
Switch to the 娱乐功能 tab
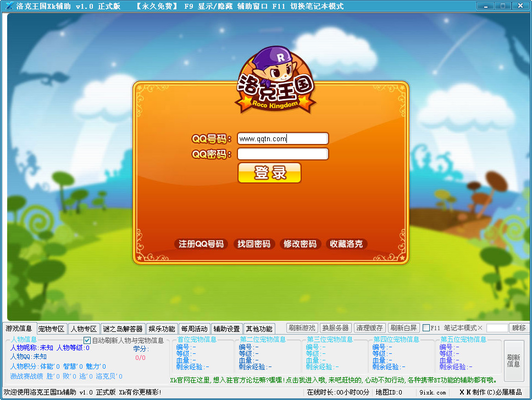pyautogui.click(x=161, y=329)
